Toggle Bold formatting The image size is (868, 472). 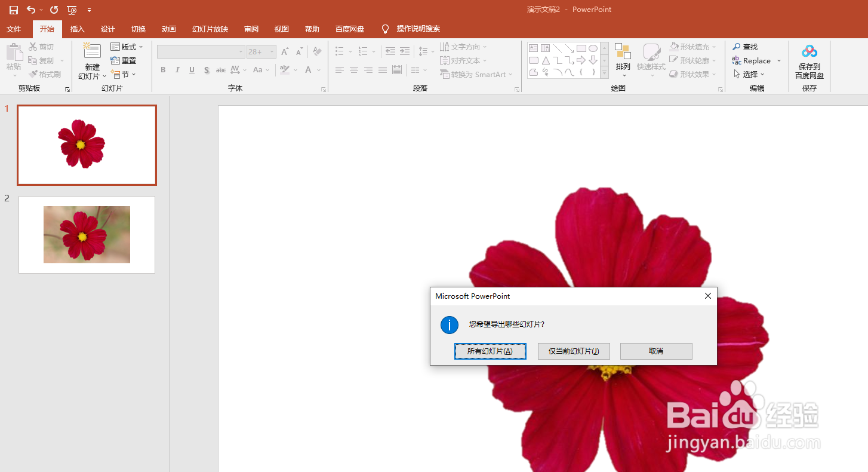tap(163, 70)
